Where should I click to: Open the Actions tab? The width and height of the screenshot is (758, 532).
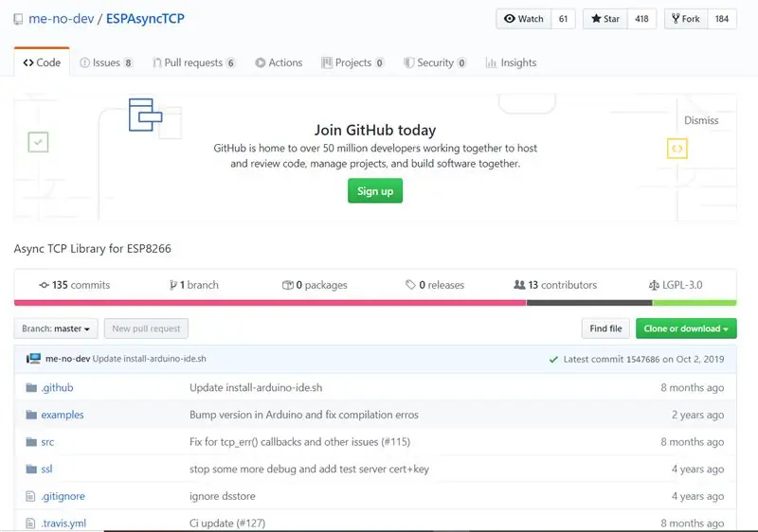click(x=279, y=62)
